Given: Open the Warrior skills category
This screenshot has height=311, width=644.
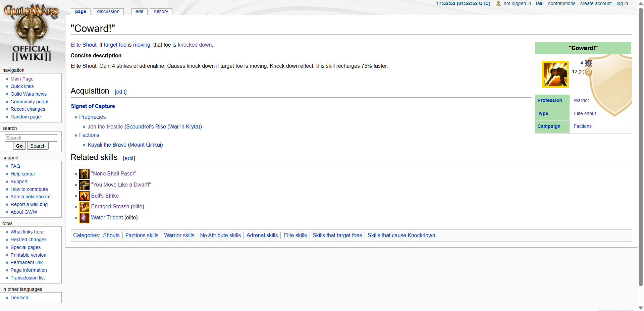Looking at the screenshot, I should 179,235.
